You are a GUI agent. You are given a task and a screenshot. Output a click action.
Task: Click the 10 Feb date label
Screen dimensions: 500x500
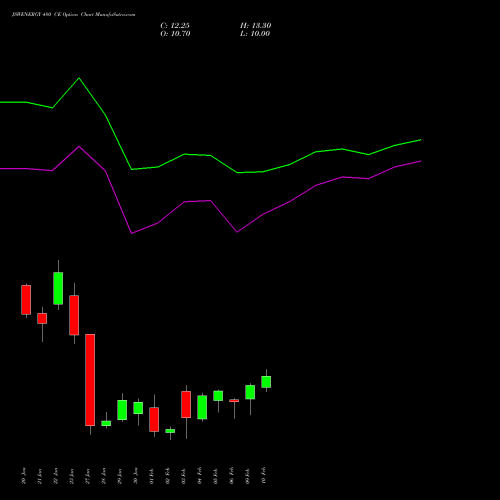(264, 476)
